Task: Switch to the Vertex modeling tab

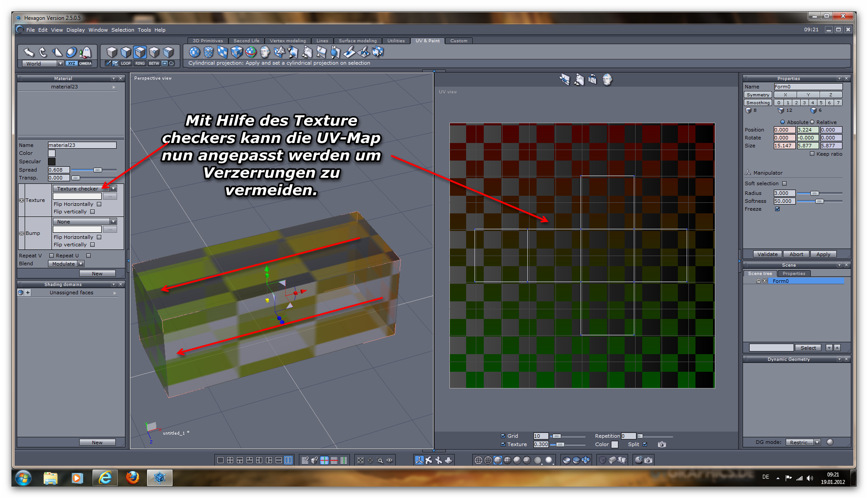Action: [287, 40]
